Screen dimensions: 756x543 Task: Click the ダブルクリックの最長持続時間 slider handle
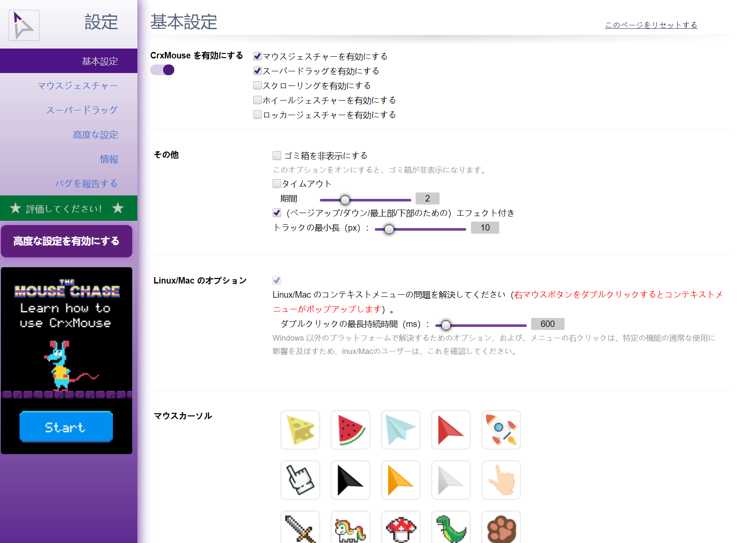pyautogui.click(x=446, y=326)
